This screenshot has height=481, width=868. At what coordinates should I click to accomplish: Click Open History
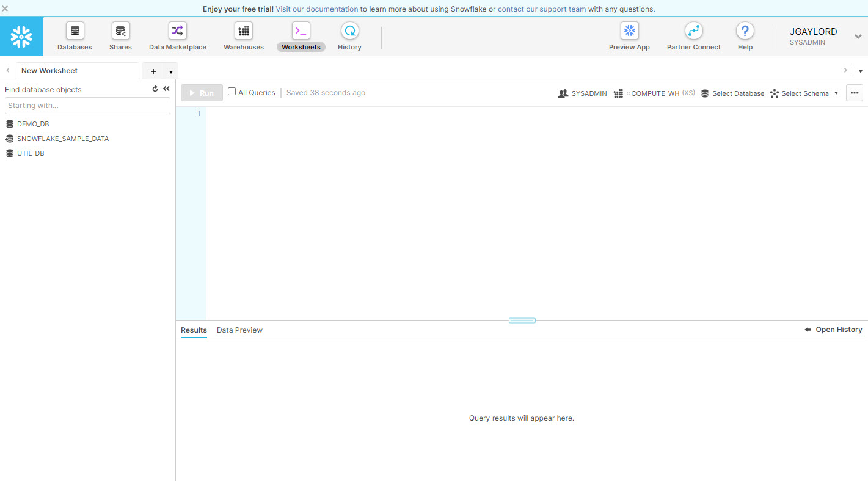click(833, 330)
